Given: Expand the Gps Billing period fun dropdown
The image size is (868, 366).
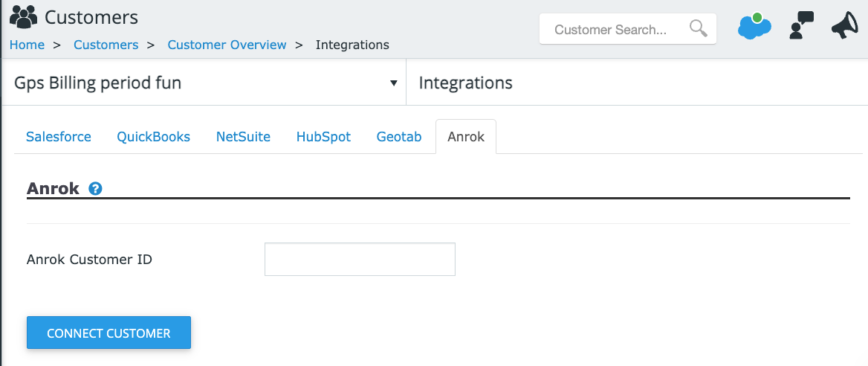Looking at the screenshot, I should pos(204,83).
